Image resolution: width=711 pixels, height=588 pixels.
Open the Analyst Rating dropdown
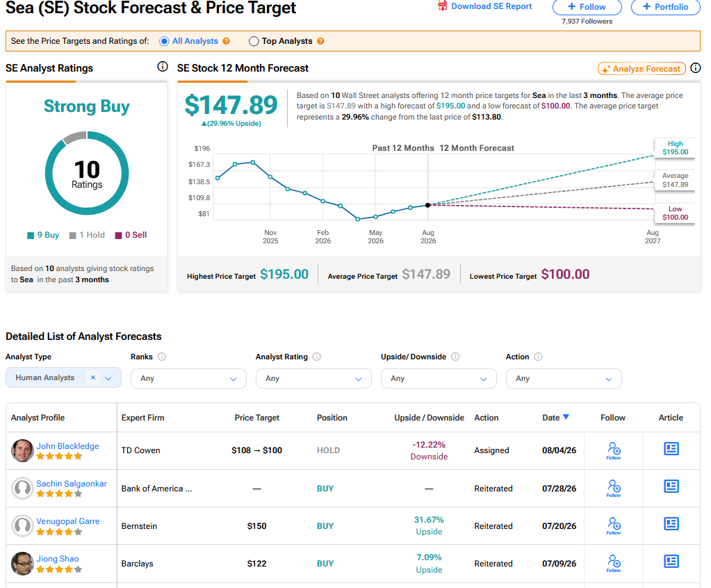[x=313, y=379]
